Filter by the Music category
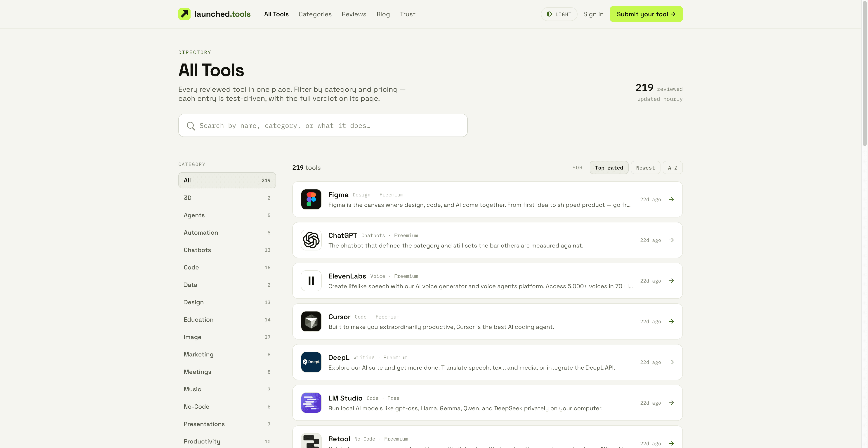 [227, 389]
